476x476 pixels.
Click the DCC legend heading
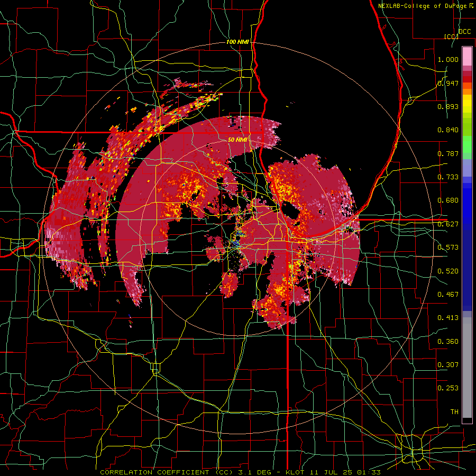click(x=464, y=32)
